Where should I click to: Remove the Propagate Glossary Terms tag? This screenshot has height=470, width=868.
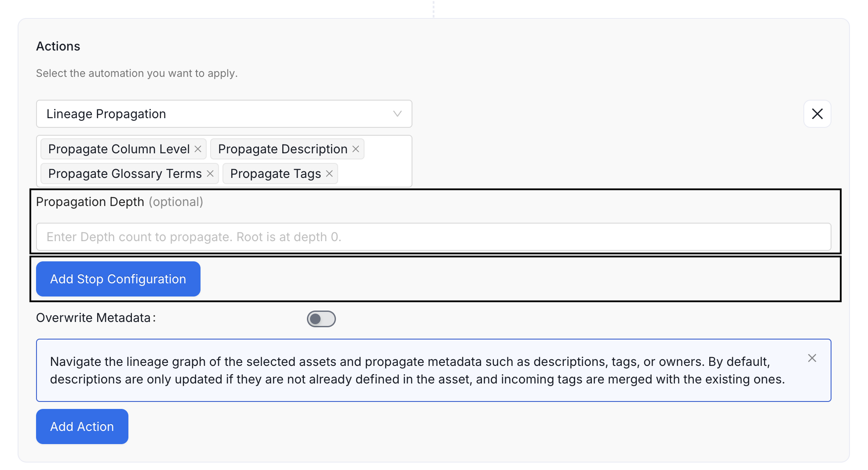[211, 174]
